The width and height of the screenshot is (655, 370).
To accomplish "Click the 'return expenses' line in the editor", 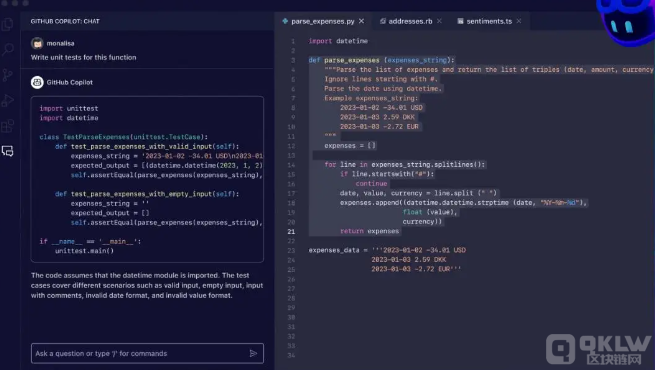I will pos(370,231).
